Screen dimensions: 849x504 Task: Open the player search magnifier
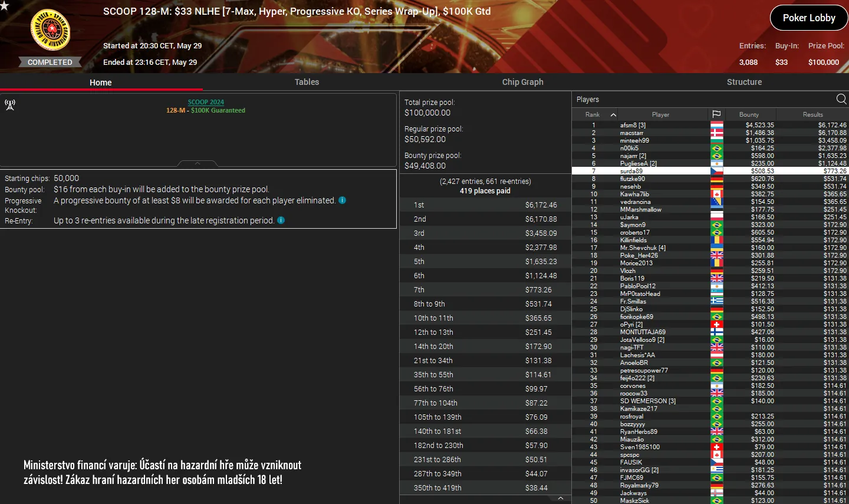pyautogui.click(x=841, y=99)
